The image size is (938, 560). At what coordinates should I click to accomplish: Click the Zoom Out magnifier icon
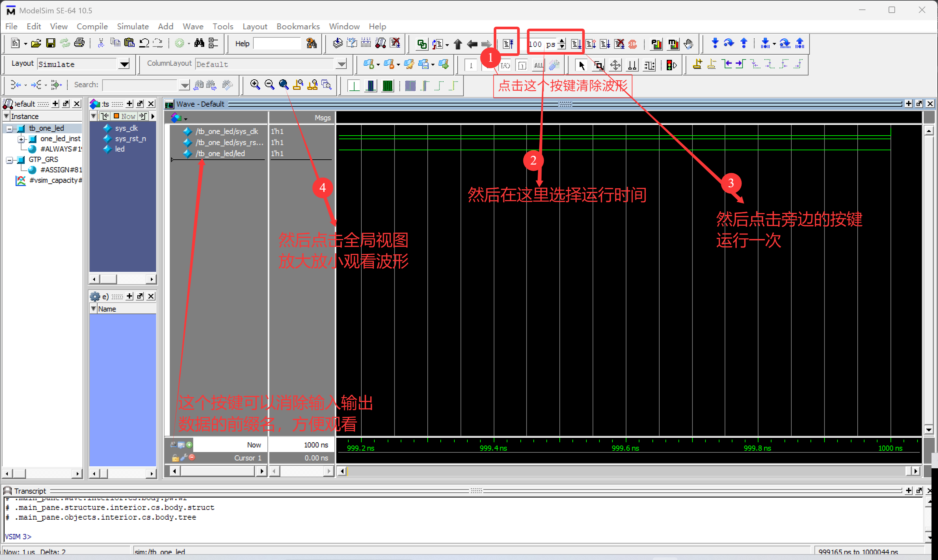coord(269,85)
